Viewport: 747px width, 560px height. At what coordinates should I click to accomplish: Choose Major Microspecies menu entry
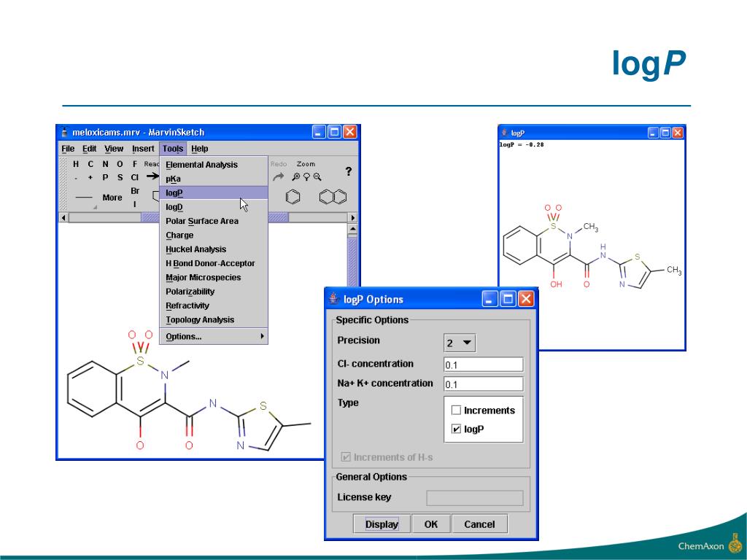[x=214, y=277]
